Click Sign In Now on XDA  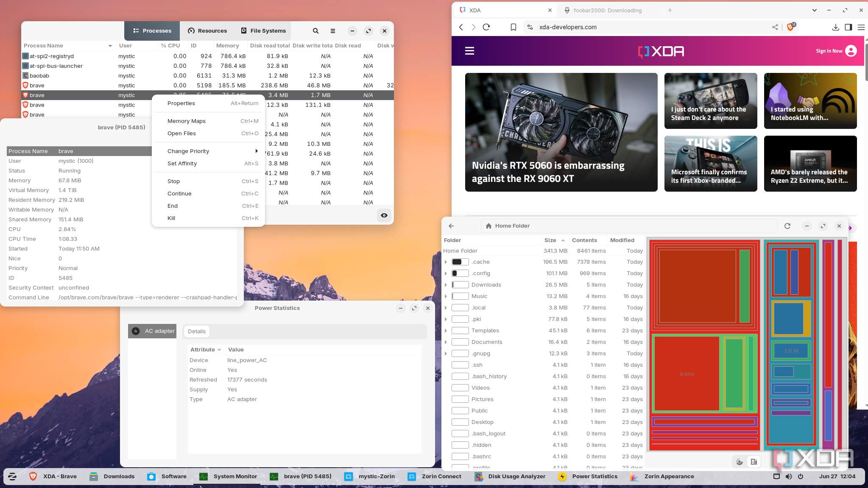829,51
